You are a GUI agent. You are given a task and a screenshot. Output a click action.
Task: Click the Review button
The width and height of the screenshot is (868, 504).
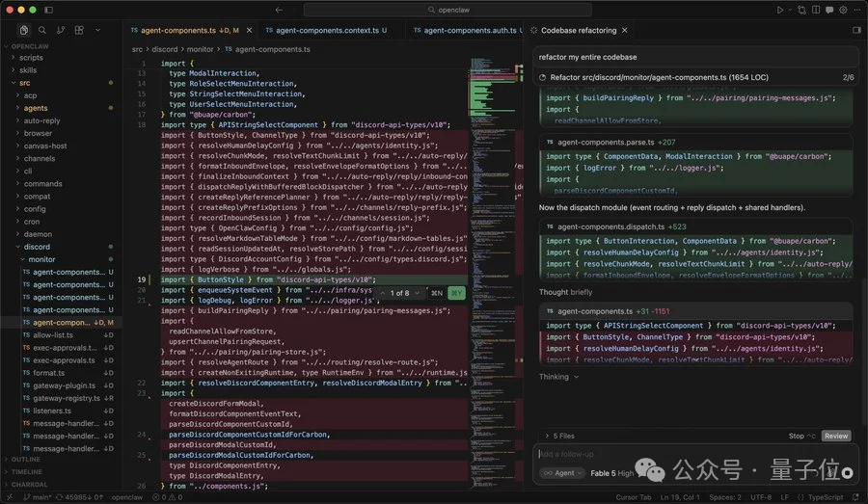(836, 436)
